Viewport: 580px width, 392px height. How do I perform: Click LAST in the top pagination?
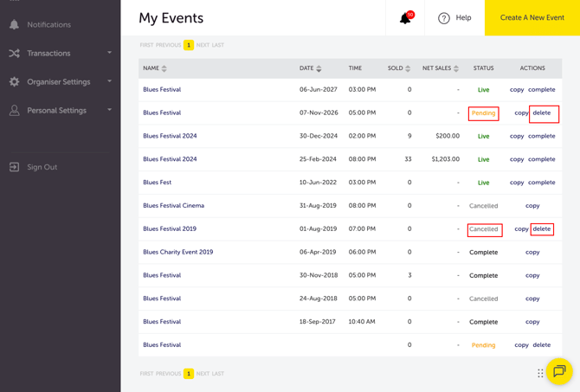point(218,45)
